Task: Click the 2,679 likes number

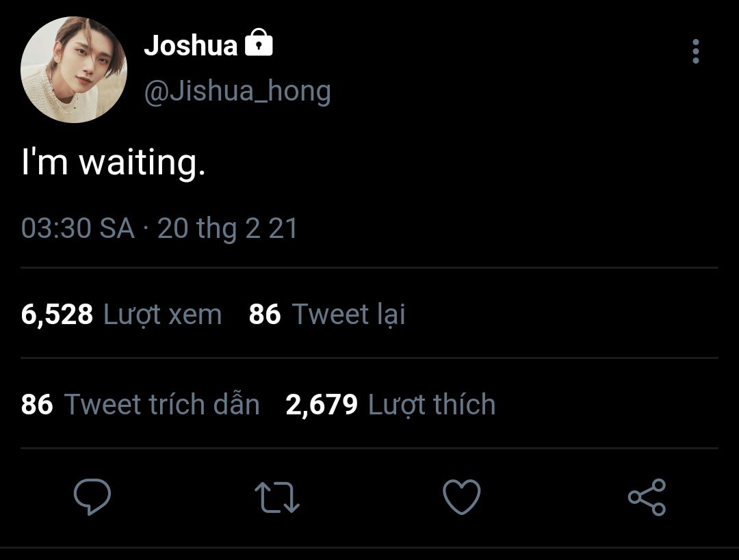Action: pos(322,405)
